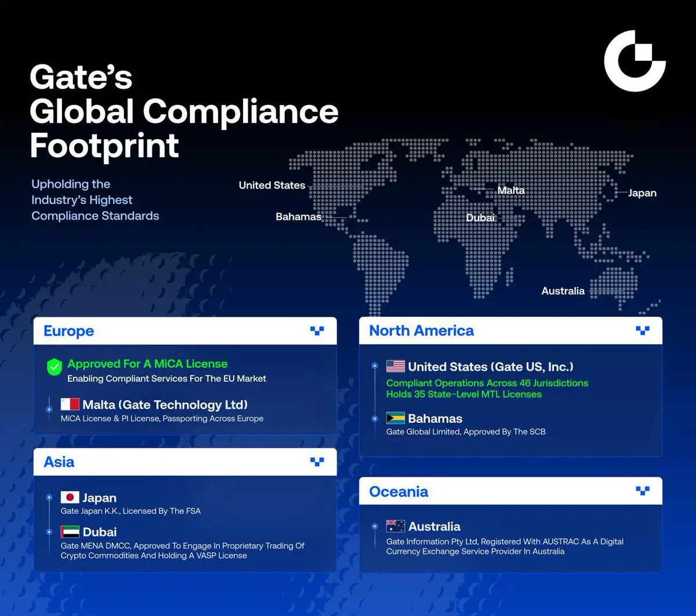696x616 pixels.
Task: Click 'Approved For A MiCA License' text
Action: [x=147, y=364]
